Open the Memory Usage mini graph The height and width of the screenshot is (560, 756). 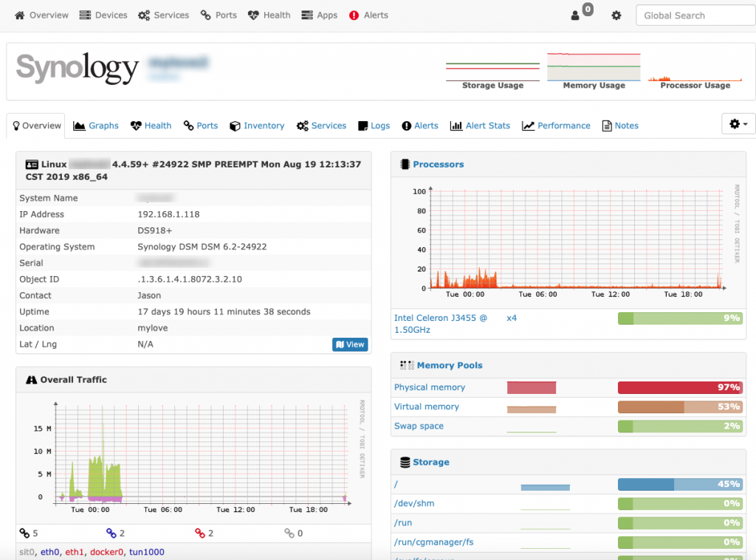pyautogui.click(x=594, y=72)
